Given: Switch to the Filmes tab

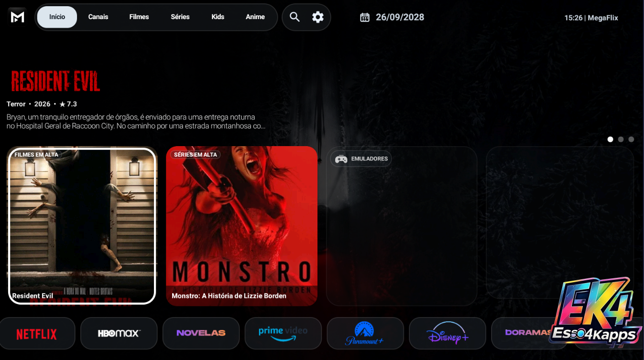Looking at the screenshot, I should pos(139,17).
